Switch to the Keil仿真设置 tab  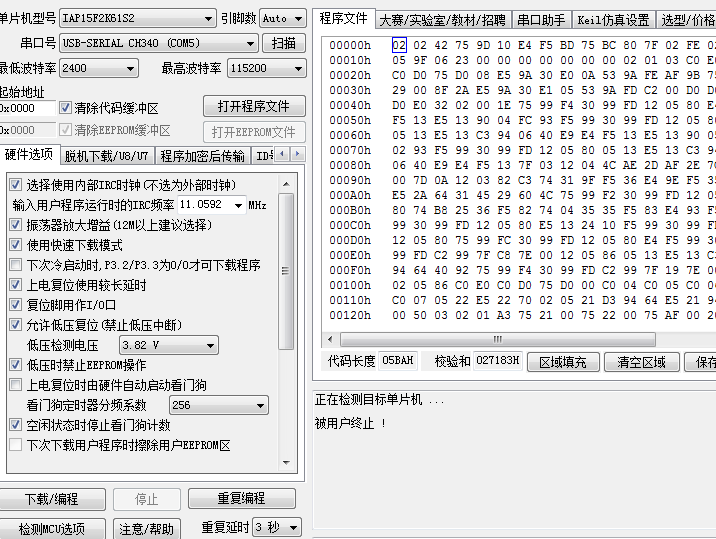(x=613, y=20)
